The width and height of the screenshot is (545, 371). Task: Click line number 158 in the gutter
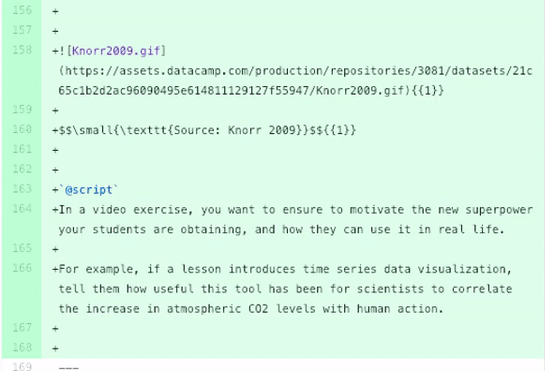(x=22, y=50)
